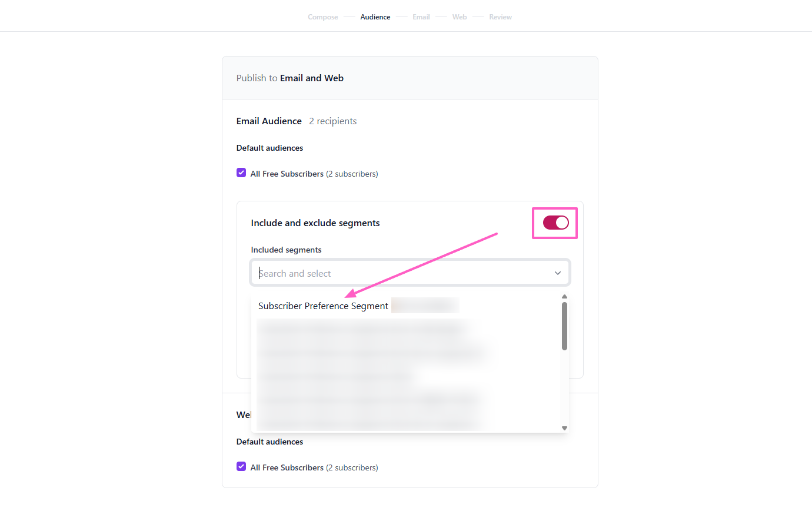This screenshot has height=524, width=812.
Task: Uncheck bottom All Free Subscribers checkbox for web
Action: (x=241, y=467)
